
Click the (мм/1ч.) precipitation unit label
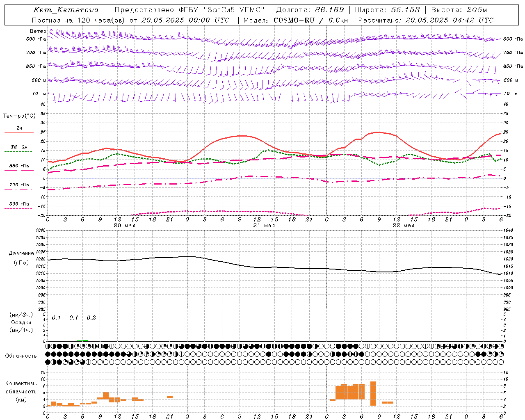(x=21, y=330)
